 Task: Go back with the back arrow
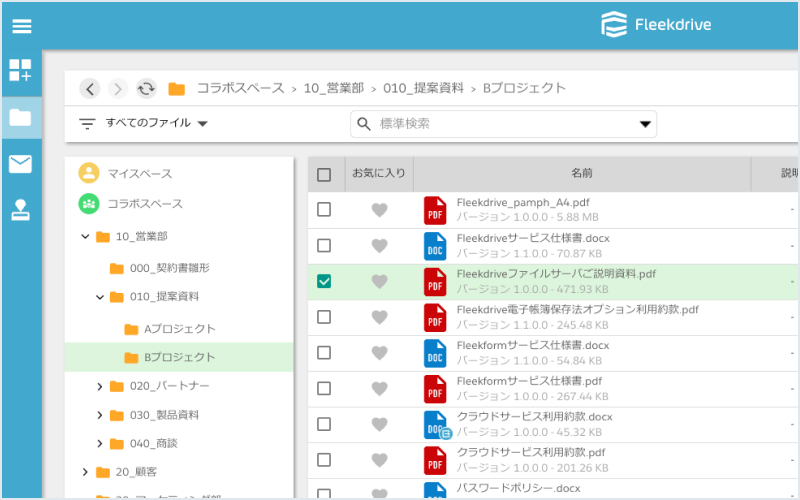[90, 89]
